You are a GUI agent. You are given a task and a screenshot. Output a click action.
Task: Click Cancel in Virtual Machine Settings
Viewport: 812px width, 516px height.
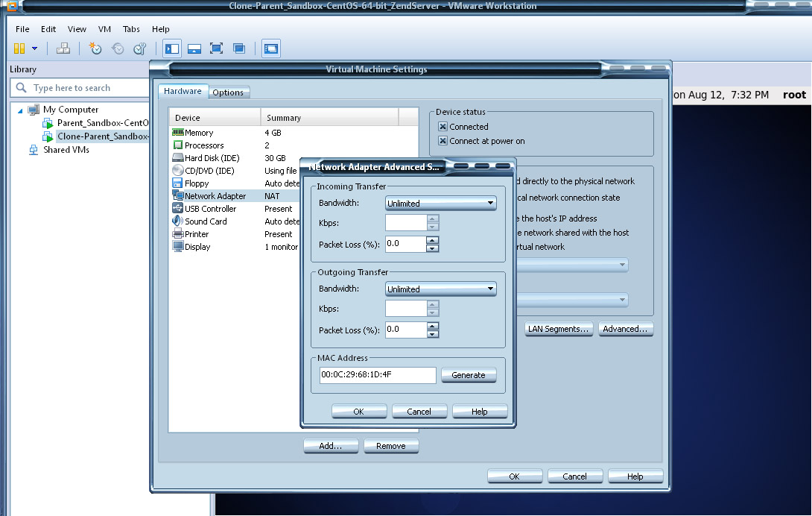575,476
